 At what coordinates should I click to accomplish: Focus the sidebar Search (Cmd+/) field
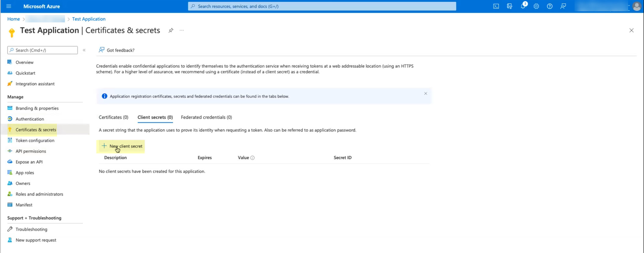click(42, 50)
